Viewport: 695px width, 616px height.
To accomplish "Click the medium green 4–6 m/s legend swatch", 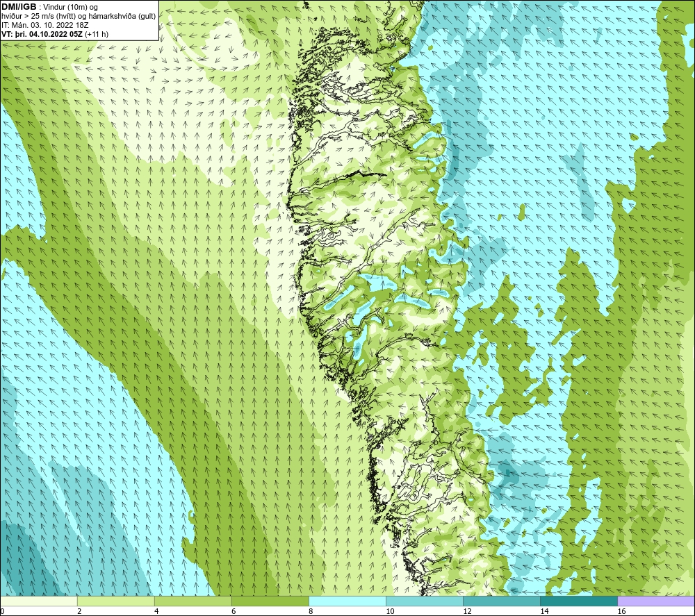I will click(193, 601).
